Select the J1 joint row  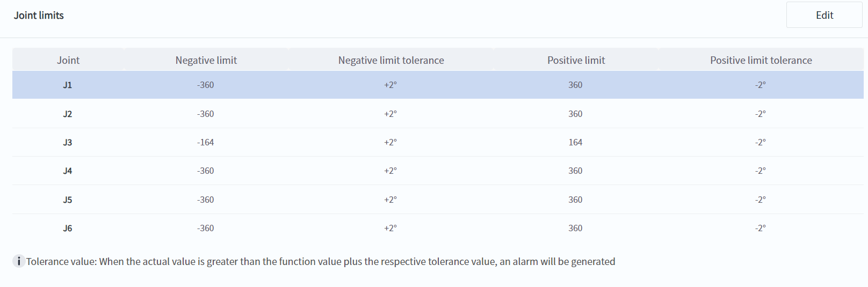click(x=68, y=85)
